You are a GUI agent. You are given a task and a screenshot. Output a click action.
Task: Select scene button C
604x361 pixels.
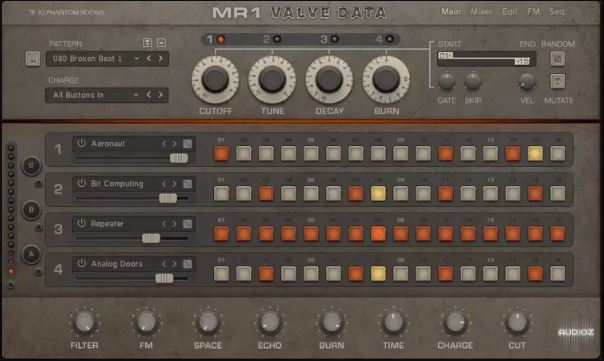coord(31,166)
